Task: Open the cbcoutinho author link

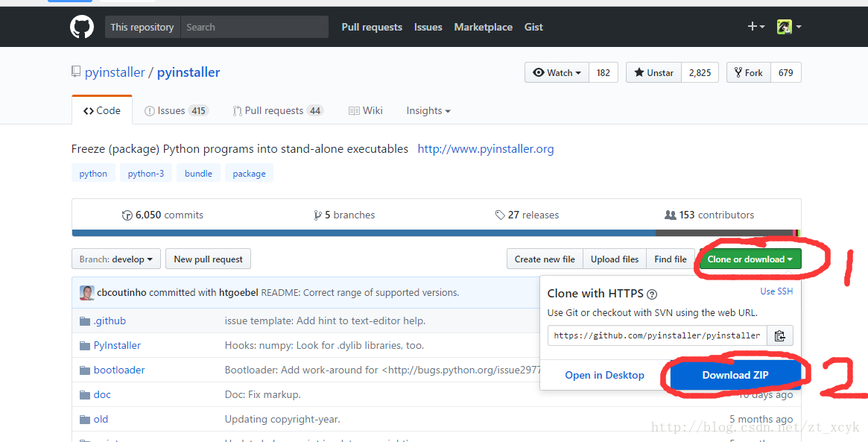Action: pos(121,293)
